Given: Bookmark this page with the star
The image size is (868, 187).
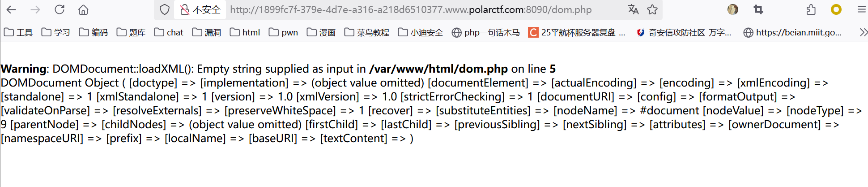Looking at the screenshot, I should 653,9.
